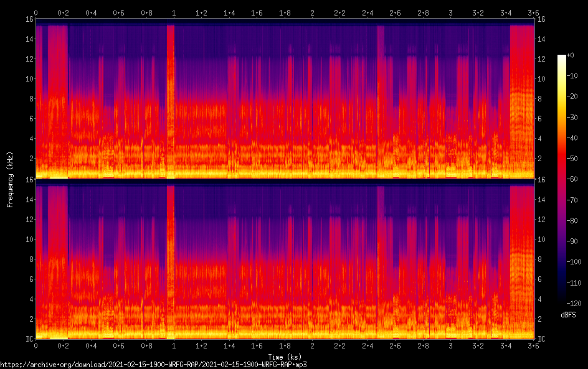
Task: Click the upper channel spectrogram plot
Action: 285,98
